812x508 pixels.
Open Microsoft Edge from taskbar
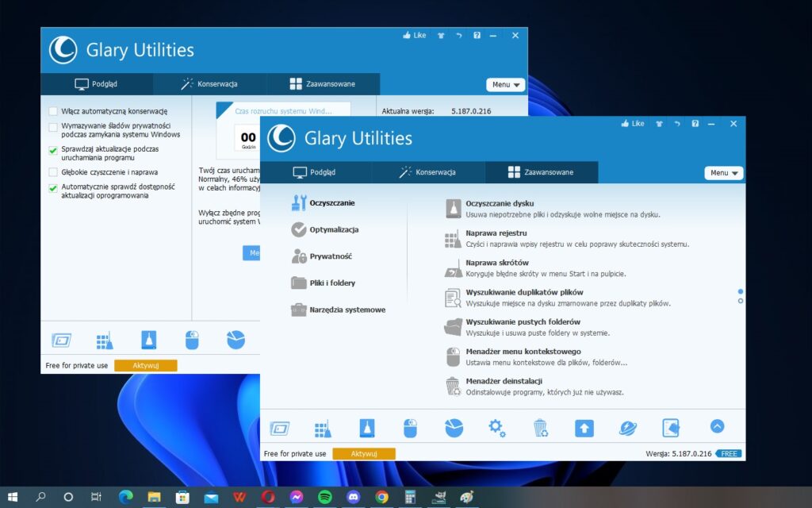click(x=126, y=497)
